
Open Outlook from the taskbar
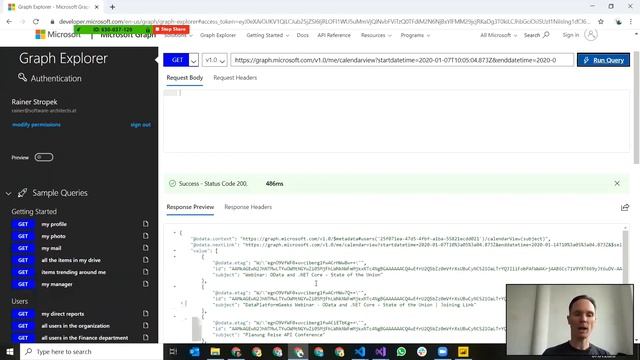pyautogui.click(x=195, y=351)
